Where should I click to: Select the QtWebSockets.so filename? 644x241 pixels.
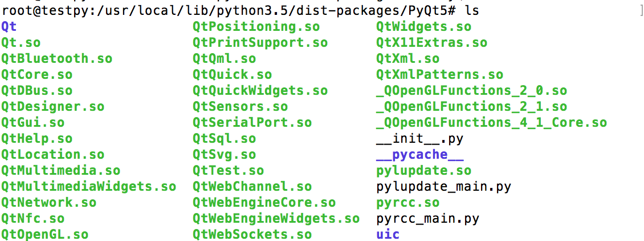click(252, 234)
